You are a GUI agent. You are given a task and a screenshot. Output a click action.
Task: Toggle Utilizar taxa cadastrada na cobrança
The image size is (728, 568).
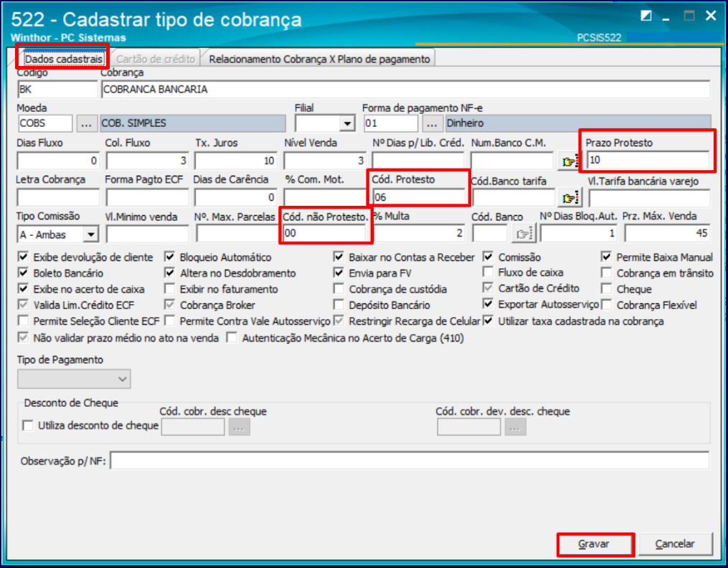pyautogui.click(x=488, y=321)
